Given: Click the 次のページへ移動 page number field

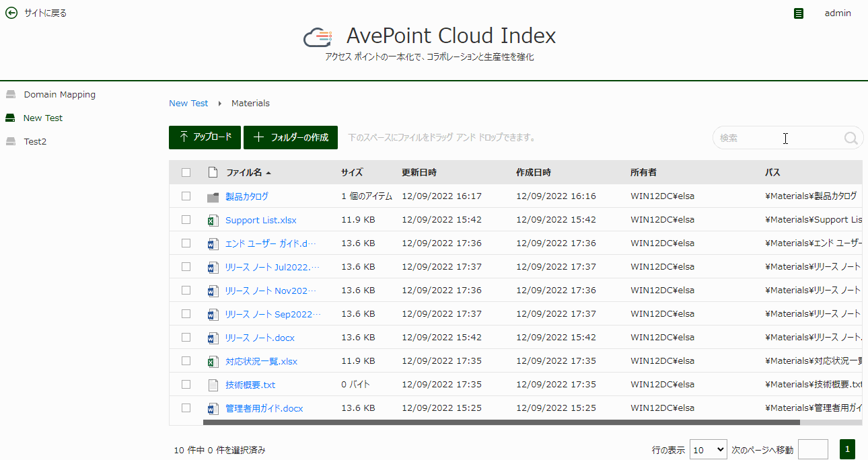Looking at the screenshot, I should [x=813, y=449].
